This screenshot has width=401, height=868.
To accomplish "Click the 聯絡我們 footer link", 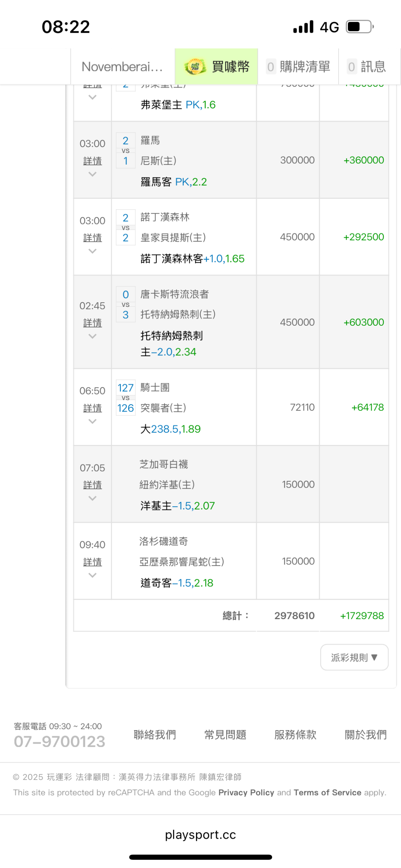I will (155, 734).
